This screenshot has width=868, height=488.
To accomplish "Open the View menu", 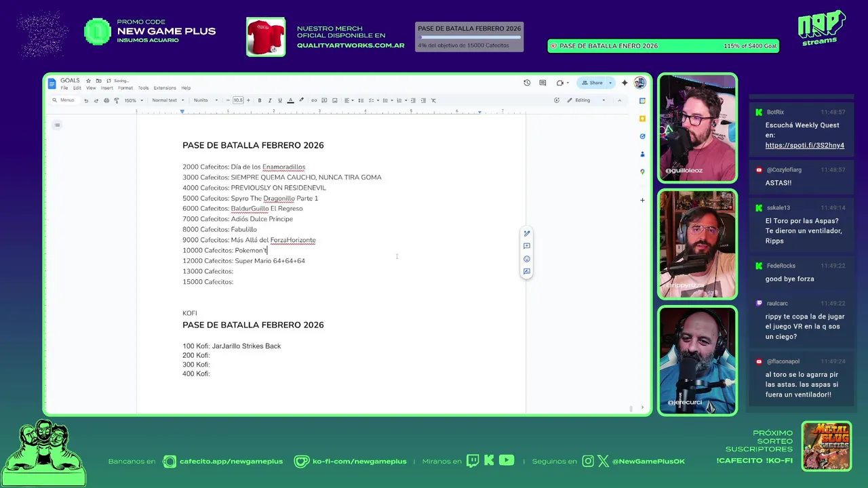I will (x=91, y=88).
